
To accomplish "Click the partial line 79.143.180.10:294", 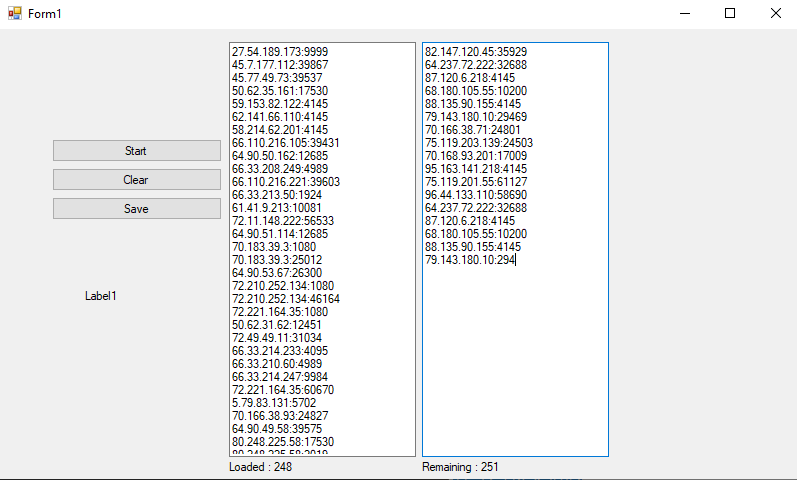I will (x=470, y=260).
